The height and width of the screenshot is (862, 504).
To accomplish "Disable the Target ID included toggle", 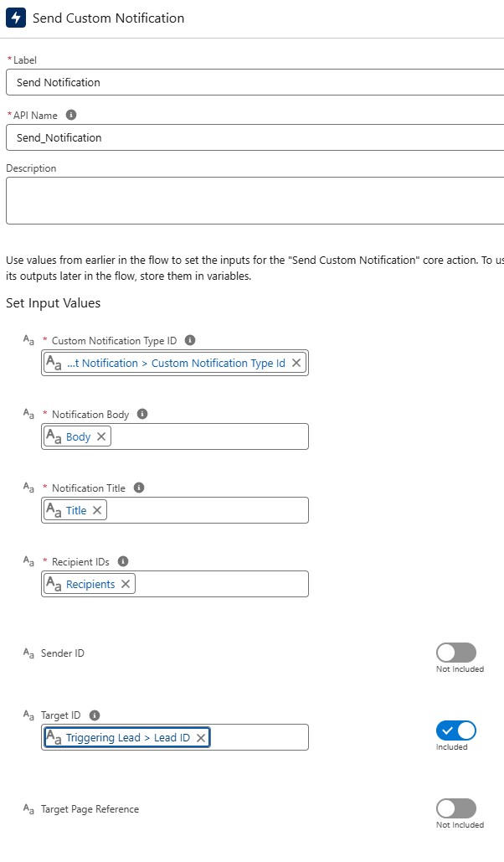I will [x=455, y=730].
